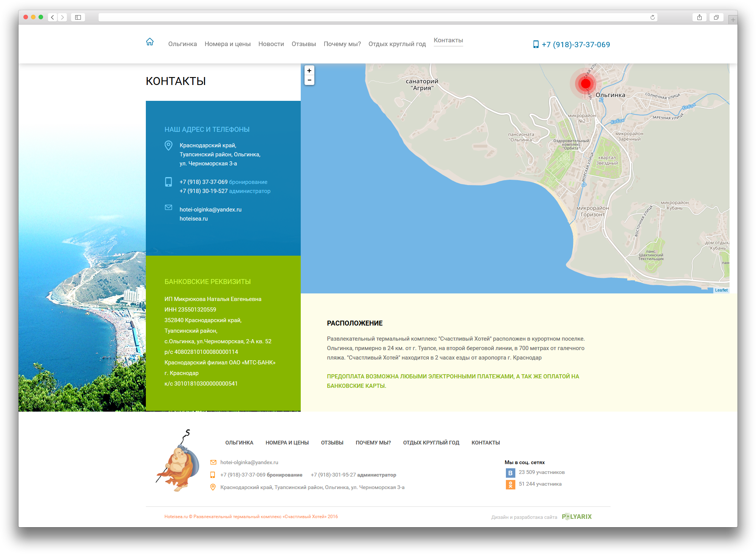The height and width of the screenshot is (554, 756).
Task: Click the phone icon in the blue contacts block
Action: pyautogui.click(x=169, y=182)
